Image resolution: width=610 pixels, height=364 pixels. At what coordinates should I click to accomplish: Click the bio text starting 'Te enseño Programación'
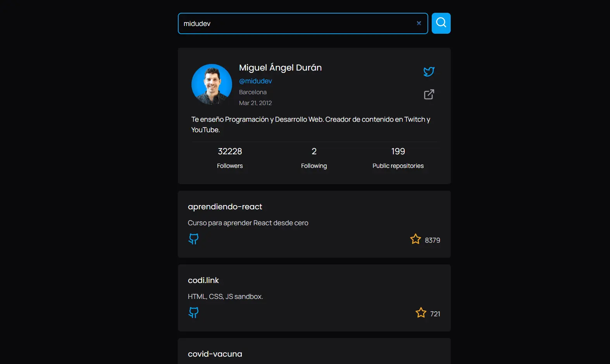(x=311, y=124)
